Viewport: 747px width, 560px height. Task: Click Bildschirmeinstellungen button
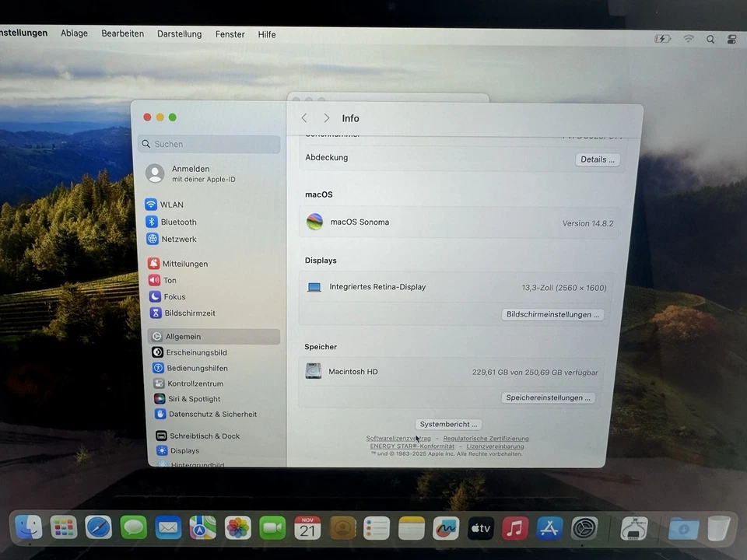[552, 315]
